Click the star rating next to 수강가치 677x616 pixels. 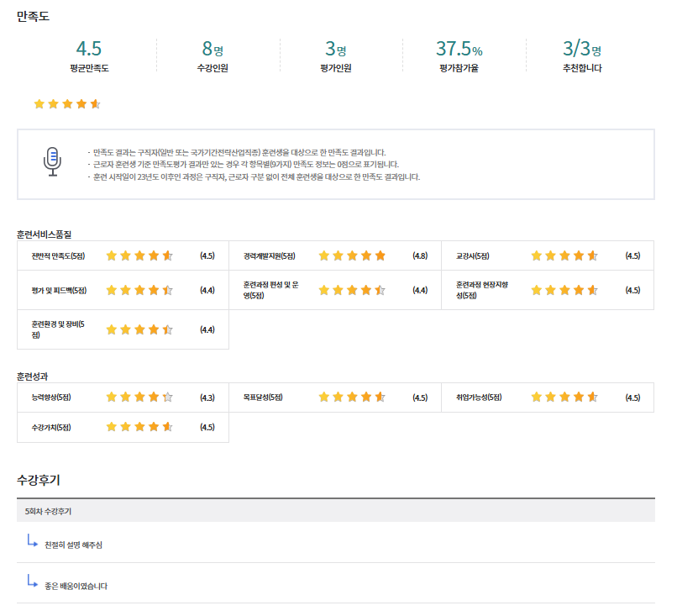pyautogui.click(x=139, y=427)
